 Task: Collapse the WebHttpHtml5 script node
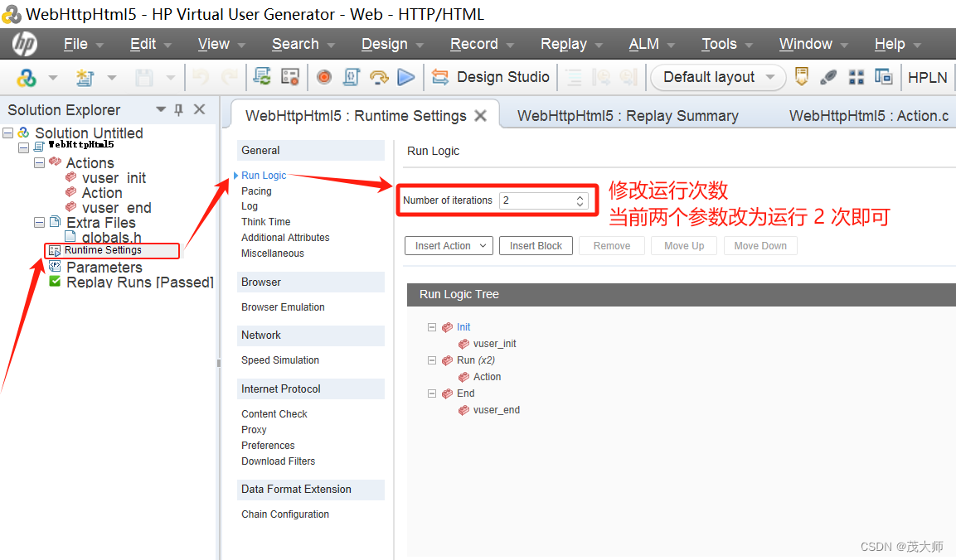24,147
